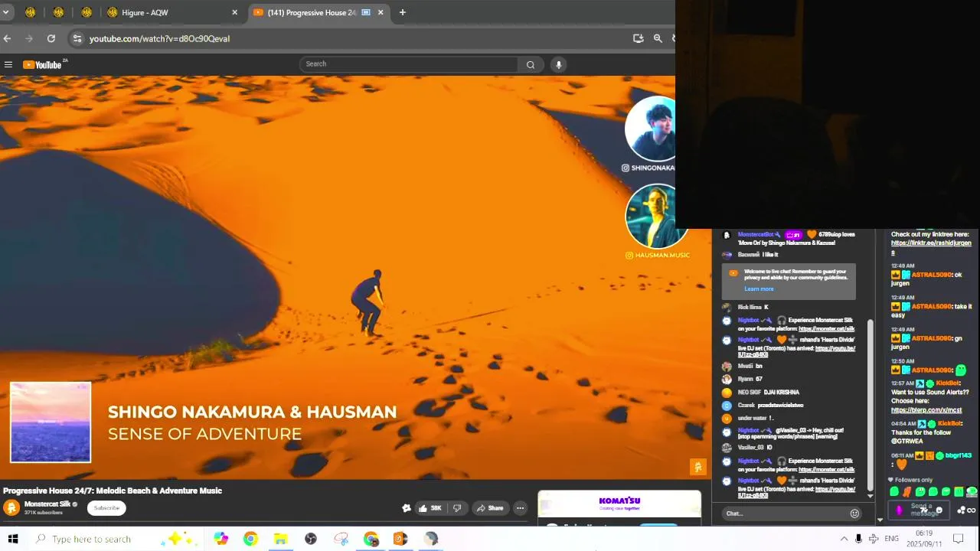Open Monstercat Silk channel avatar
980x551 pixels.
[11, 508]
